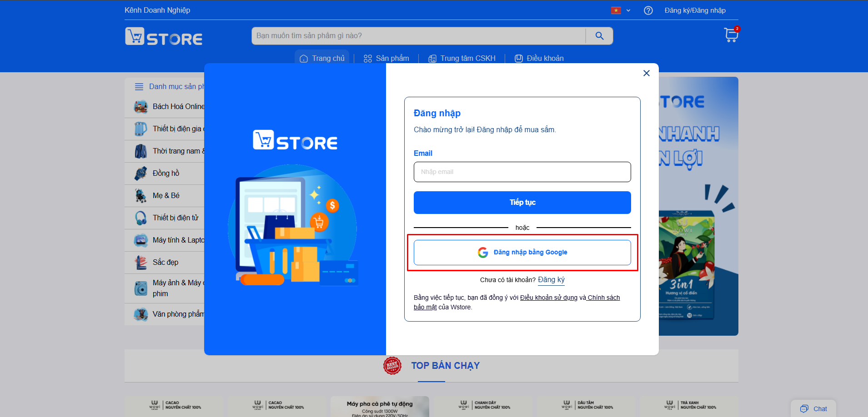This screenshot has height=417, width=868.
Task: Follow the Đăng ký sign-up link
Action: pos(551,280)
